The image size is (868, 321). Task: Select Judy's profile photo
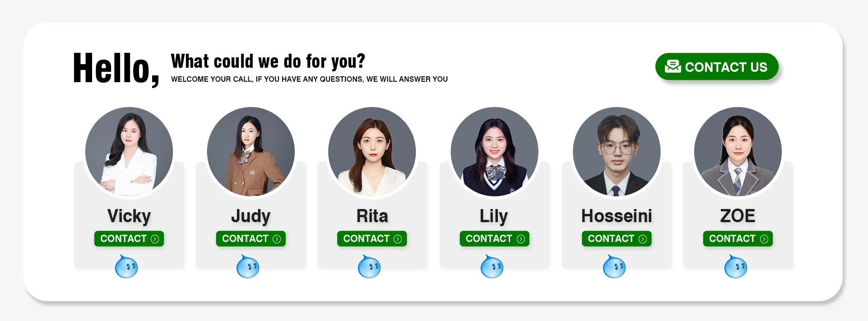251,152
